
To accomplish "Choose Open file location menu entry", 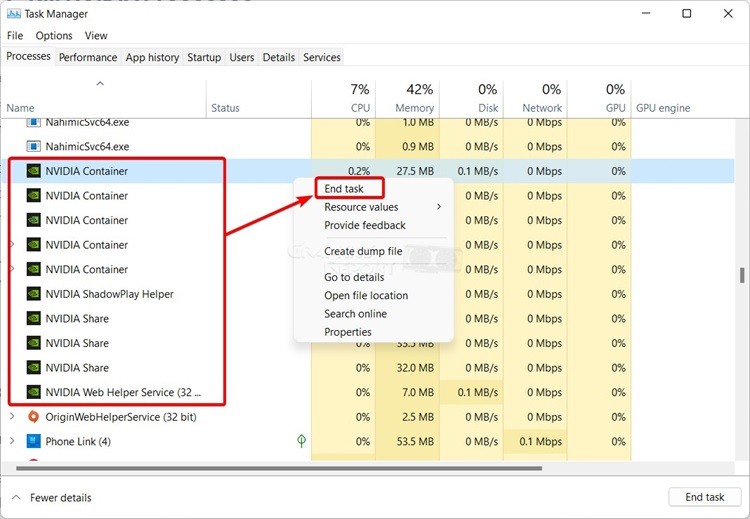I will (366, 296).
